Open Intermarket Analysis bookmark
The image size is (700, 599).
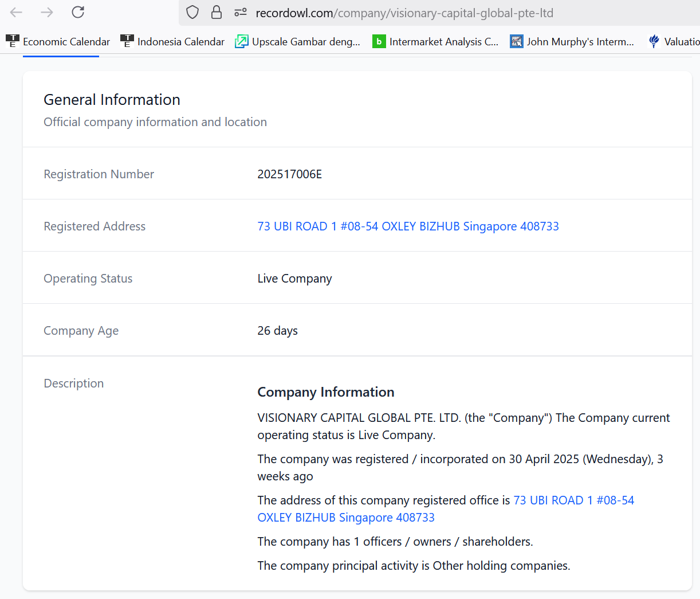tap(435, 41)
